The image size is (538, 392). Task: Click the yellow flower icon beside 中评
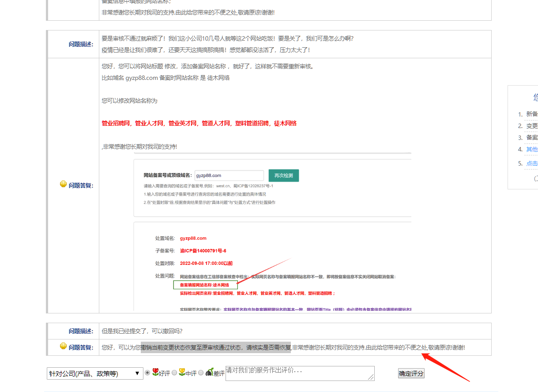pyautogui.click(x=181, y=373)
